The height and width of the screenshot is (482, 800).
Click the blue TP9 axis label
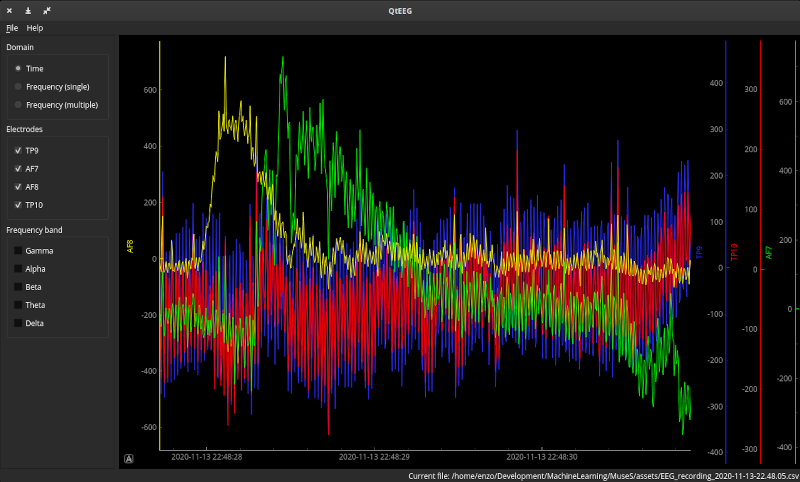(699, 252)
